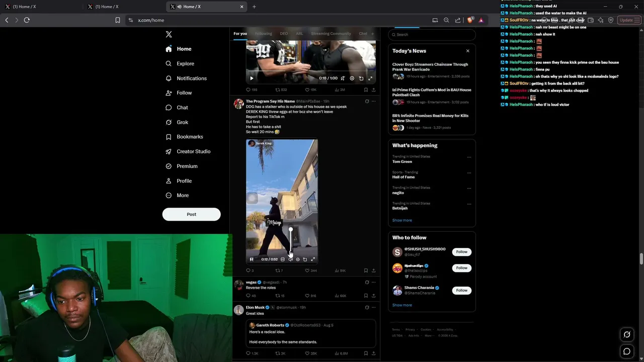Click the X logo above the Home link
Image resolution: width=644 pixels, height=362 pixels.
[x=169, y=34]
